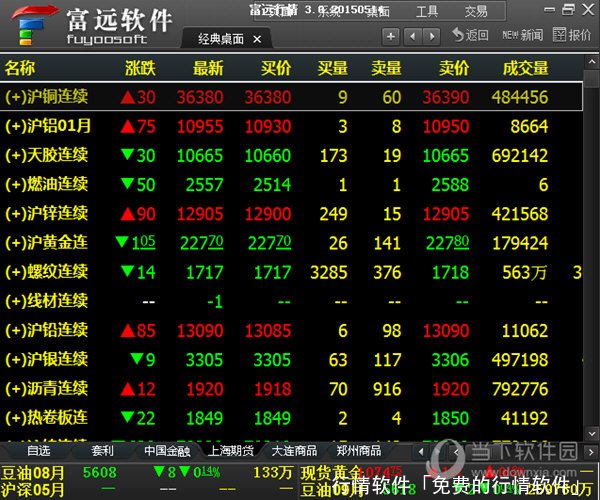Switch to 自选 tab
This screenshot has width=600, height=500.
[x=39, y=451]
